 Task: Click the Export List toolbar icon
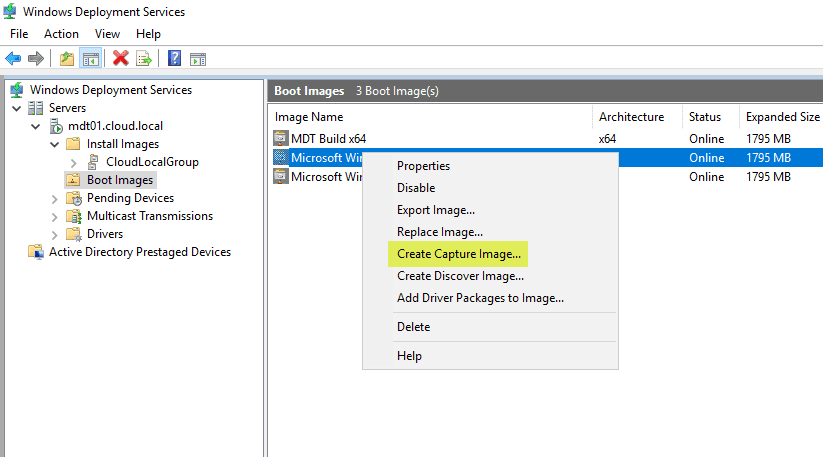pyautogui.click(x=144, y=59)
